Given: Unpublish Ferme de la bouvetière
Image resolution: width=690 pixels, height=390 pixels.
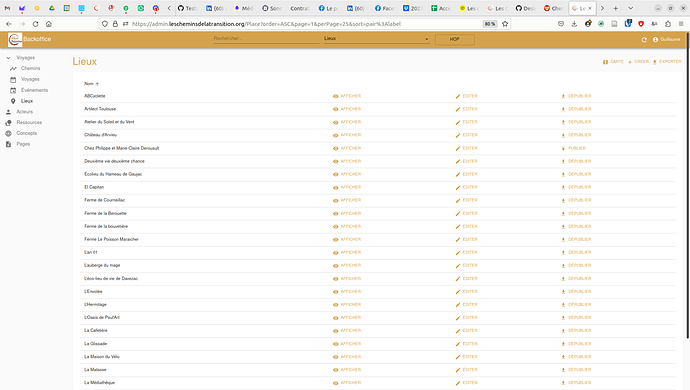Looking at the screenshot, I should pos(576,226).
